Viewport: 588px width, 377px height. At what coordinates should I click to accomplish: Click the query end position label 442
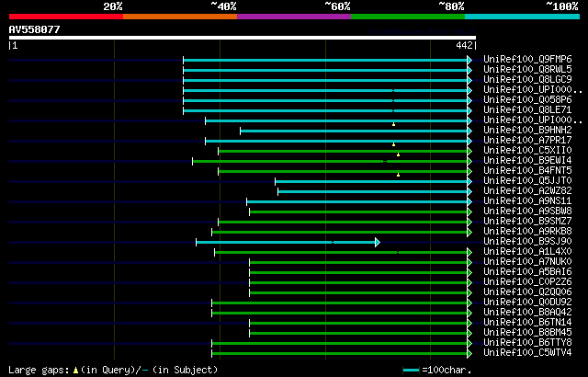click(464, 45)
